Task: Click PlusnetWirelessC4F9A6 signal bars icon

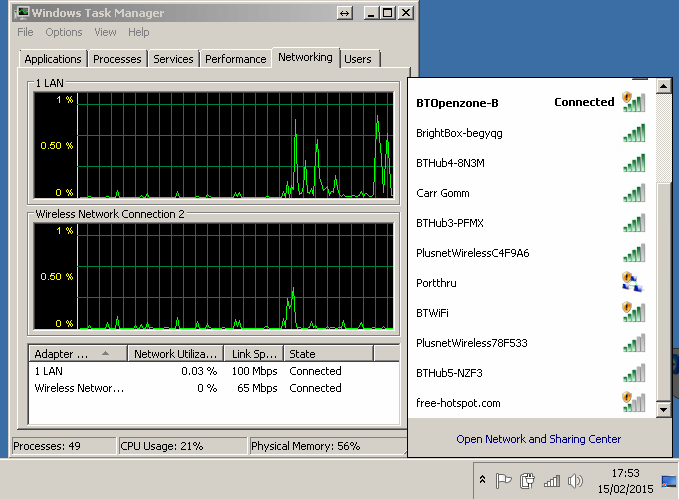Action: (634, 253)
